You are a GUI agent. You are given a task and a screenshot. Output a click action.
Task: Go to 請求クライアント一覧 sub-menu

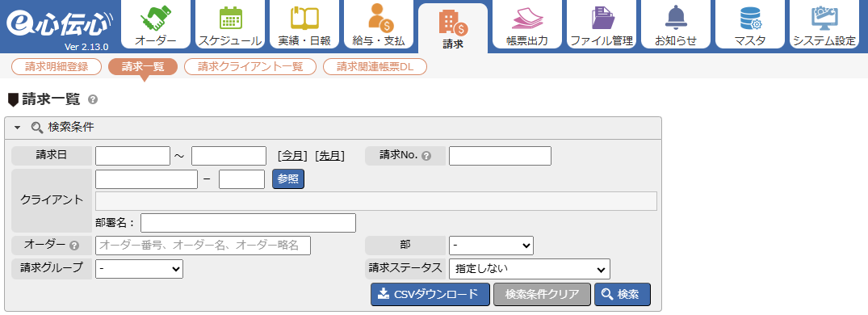(250, 67)
